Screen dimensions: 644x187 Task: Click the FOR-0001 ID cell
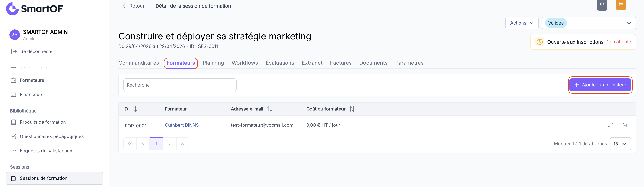pos(136,126)
